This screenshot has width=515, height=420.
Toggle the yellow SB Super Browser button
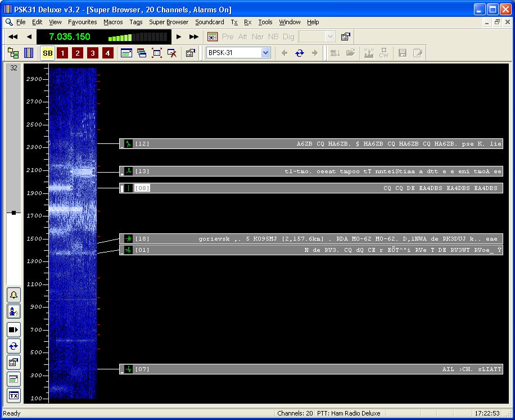click(48, 53)
